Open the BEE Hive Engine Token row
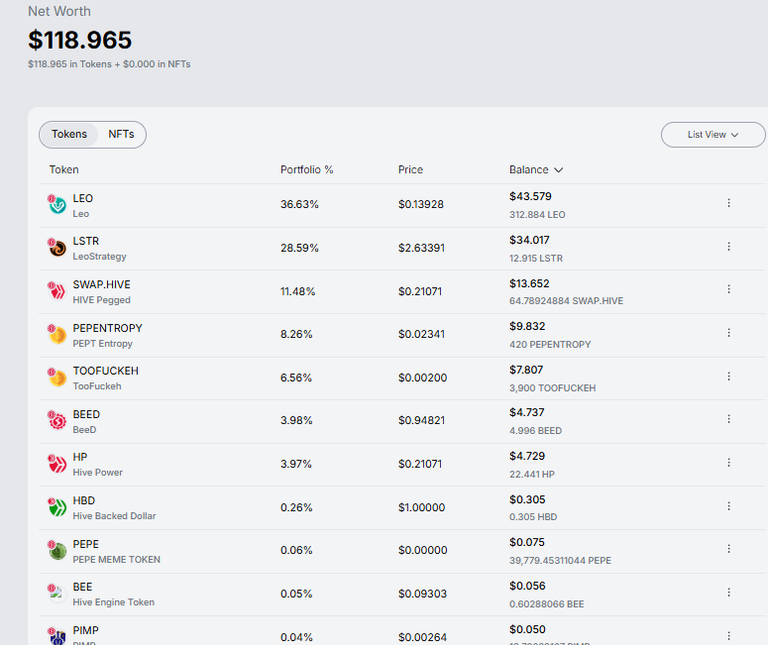 pyautogui.click(x=402, y=595)
